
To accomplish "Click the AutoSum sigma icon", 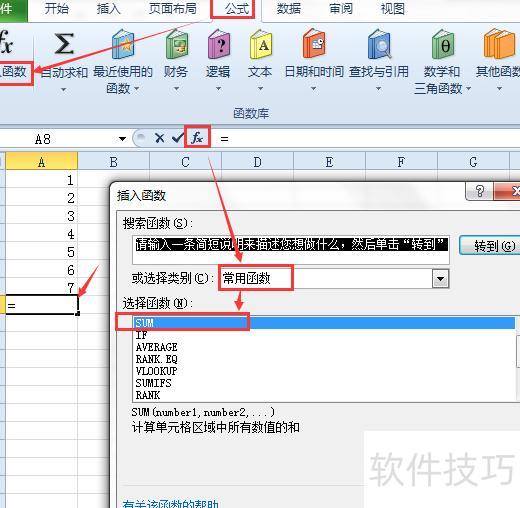I will click(x=64, y=44).
